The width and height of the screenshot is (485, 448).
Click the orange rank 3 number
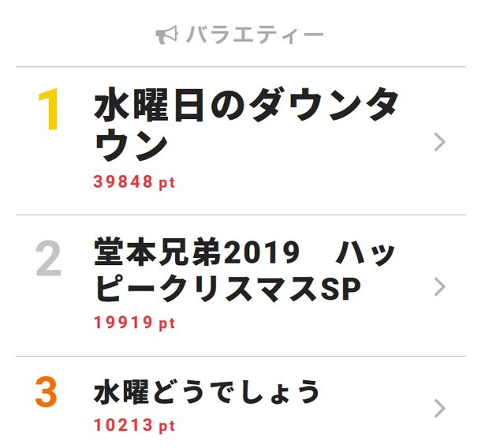[x=47, y=393]
